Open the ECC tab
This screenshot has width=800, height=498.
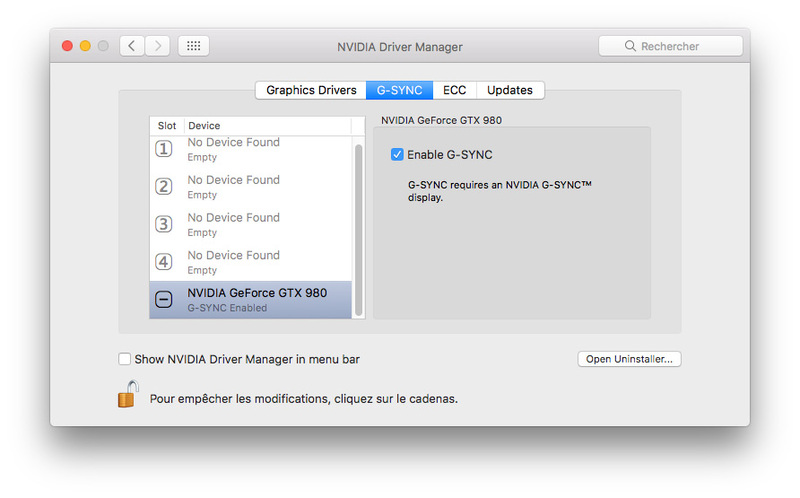pyautogui.click(x=455, y=90)
